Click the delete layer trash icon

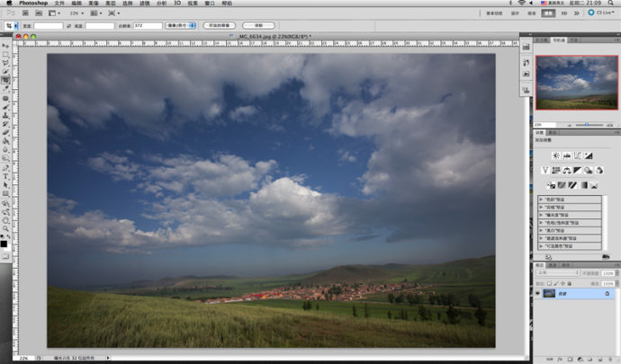click(610, 360)
